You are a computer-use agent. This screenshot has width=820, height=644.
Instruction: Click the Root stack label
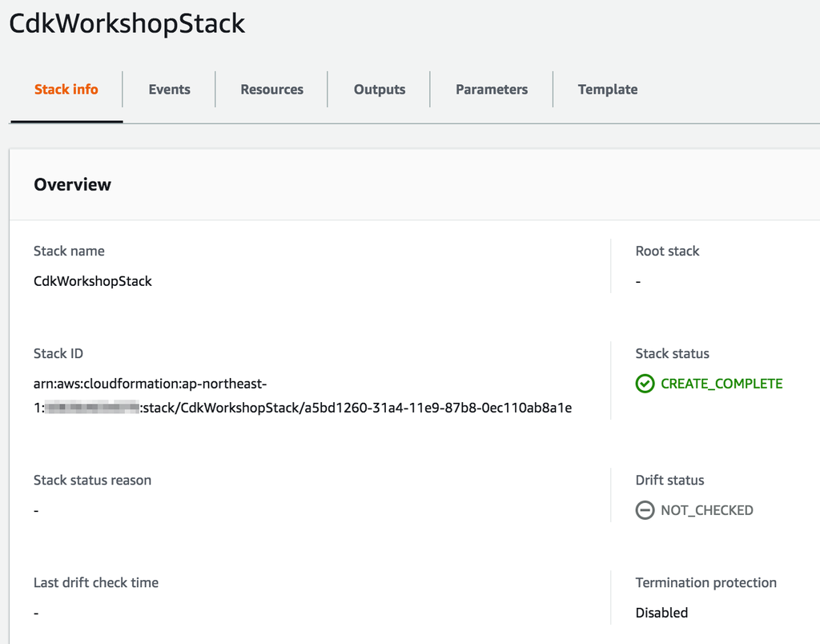tap(667, 252)
